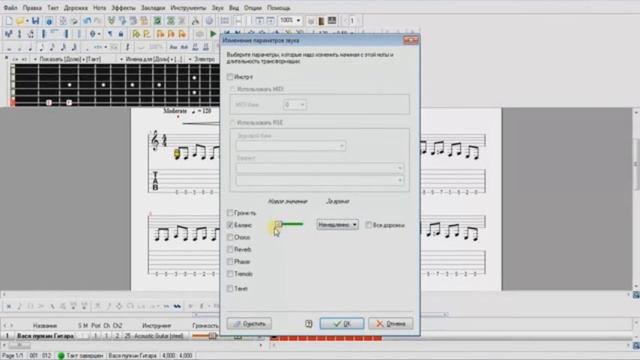
Task: Open the Немедленно duration dropdown
Action: (338, 225)
